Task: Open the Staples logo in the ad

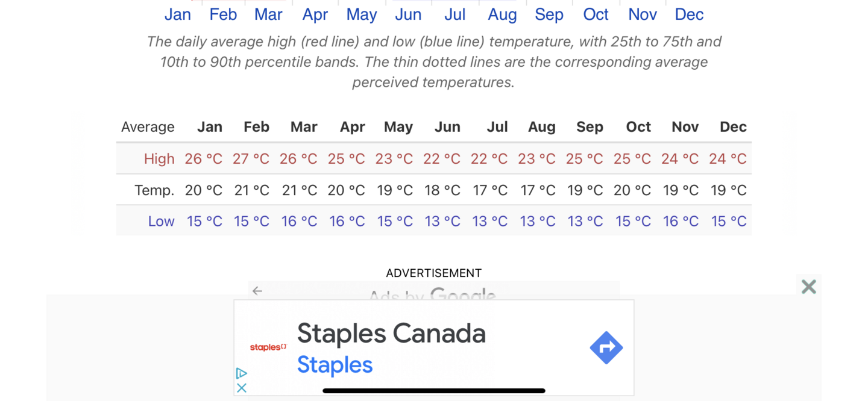Action: tap(268, 347)
